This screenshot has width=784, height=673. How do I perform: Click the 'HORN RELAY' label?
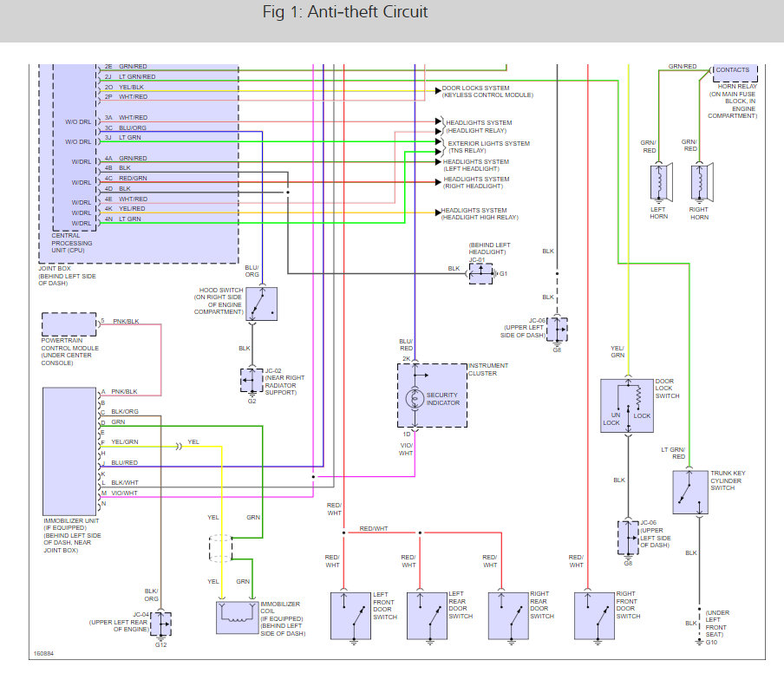point(737,87)
